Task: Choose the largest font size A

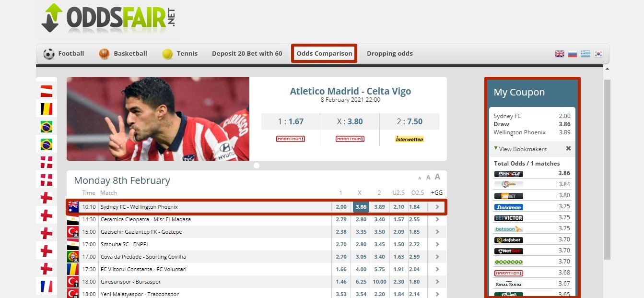Action: pyautogui.click(x=437, y=177)
